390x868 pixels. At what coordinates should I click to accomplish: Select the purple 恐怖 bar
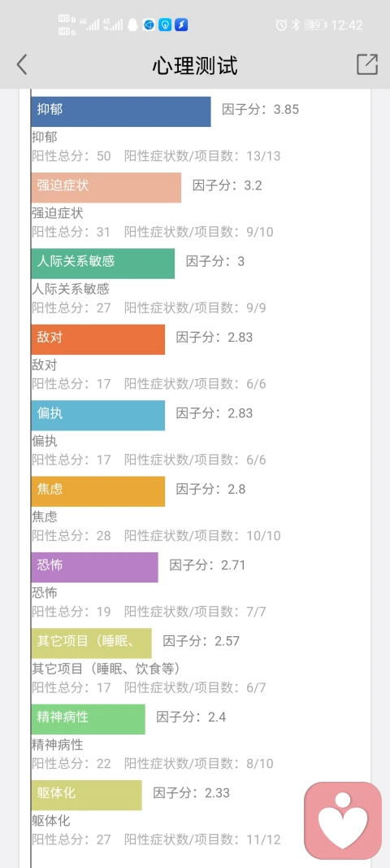[94, 567]
